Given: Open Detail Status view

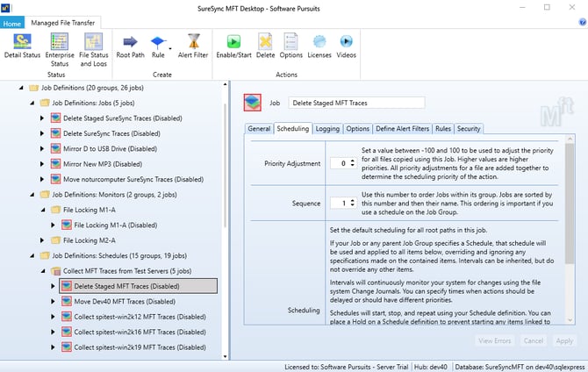Looking at the screenshot, I should [x=22, y=46].
